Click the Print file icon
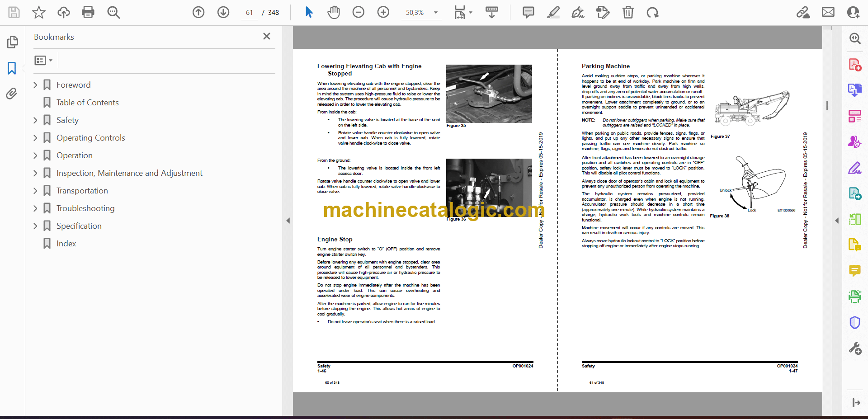The width and height of the screenshot is (868, 419). (88, 12)
